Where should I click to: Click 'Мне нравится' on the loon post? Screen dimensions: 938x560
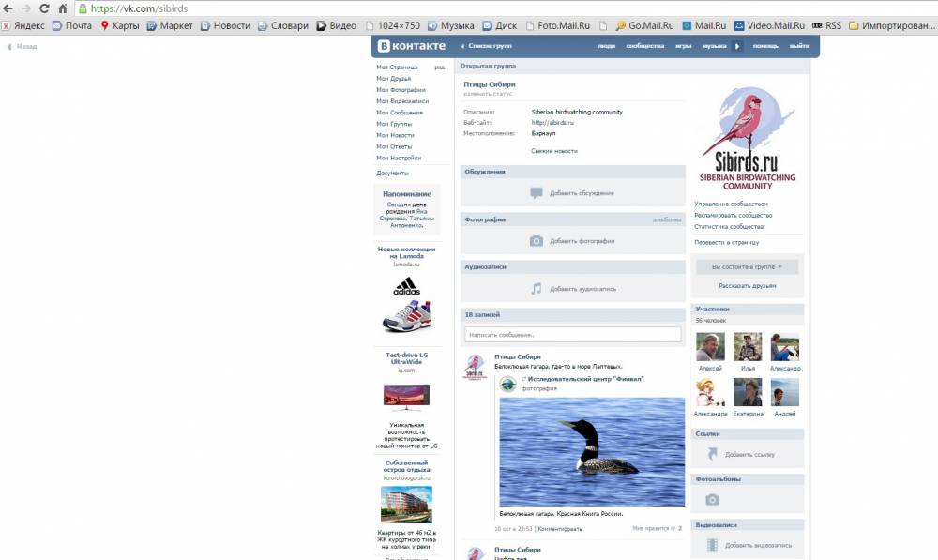tap(655, 529)
